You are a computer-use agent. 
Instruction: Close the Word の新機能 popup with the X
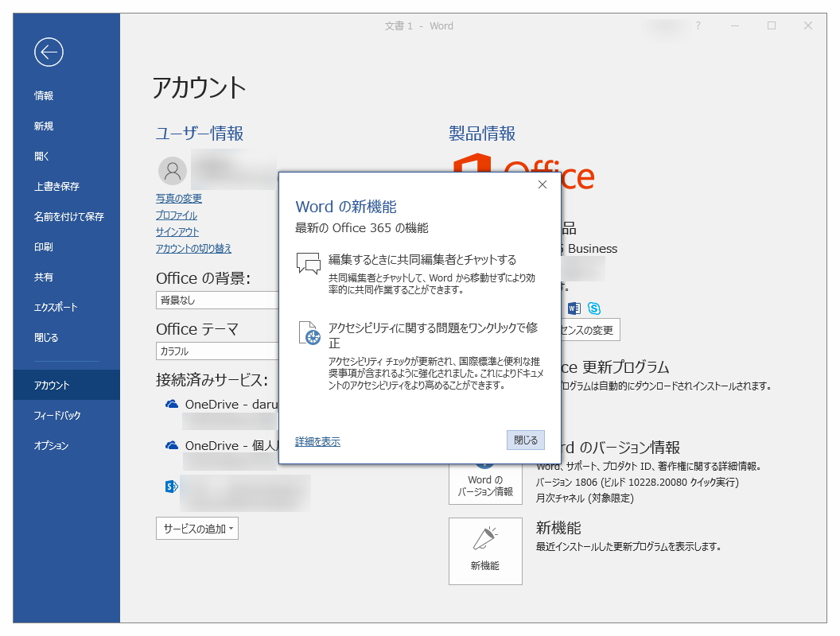click(x=542, y=184)
